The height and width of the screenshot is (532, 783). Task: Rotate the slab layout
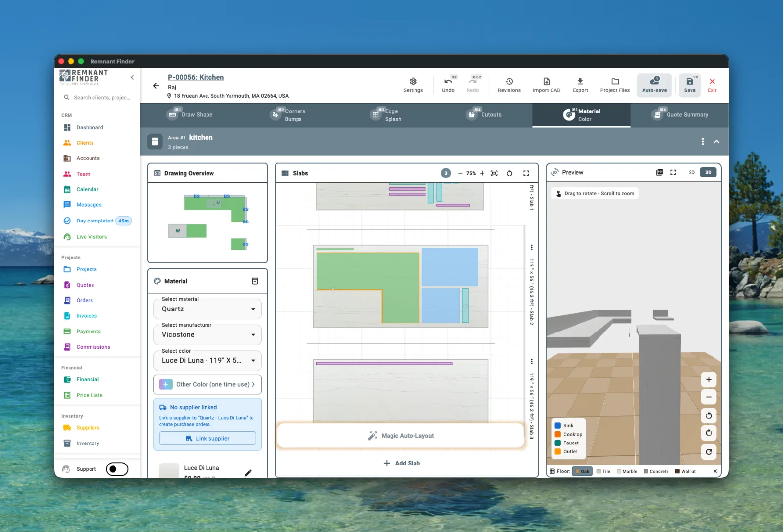click(509, 173)
